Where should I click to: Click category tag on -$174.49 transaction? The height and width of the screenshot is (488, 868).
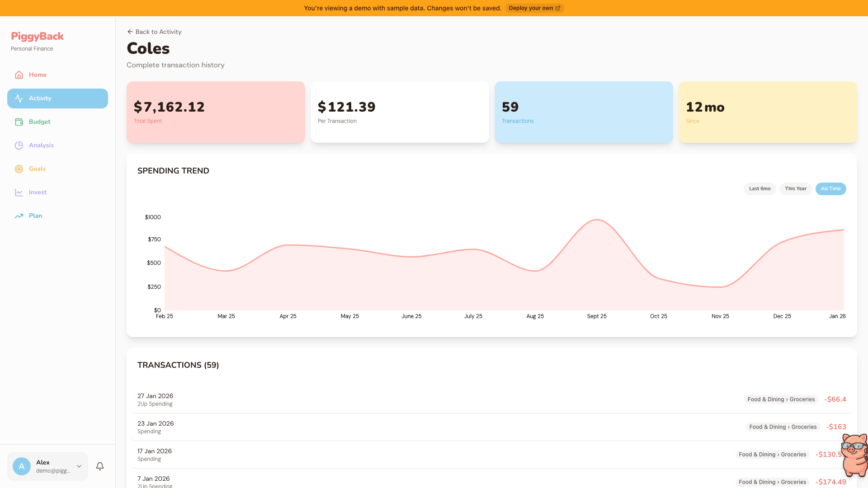point(773,482)
